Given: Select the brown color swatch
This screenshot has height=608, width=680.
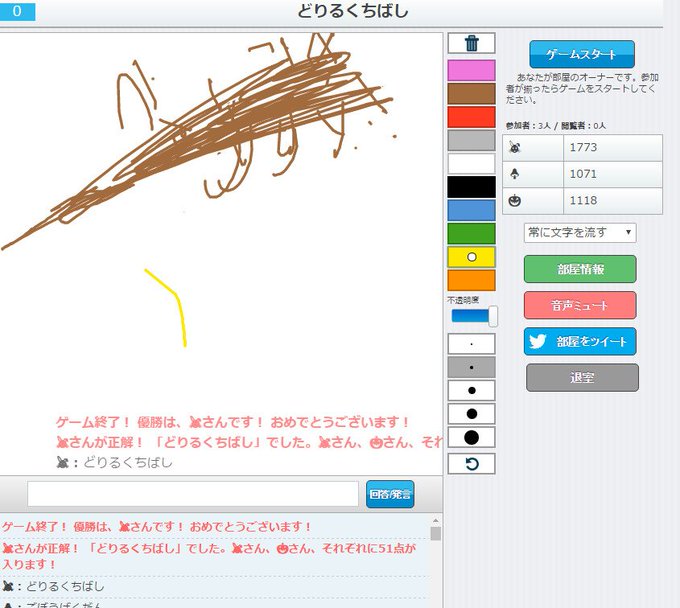Looking at the screenshot, I should point(471,94).
